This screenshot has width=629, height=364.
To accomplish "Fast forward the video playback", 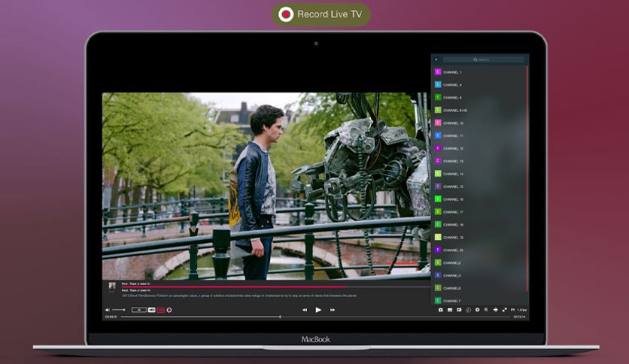I will click(332, 310).
